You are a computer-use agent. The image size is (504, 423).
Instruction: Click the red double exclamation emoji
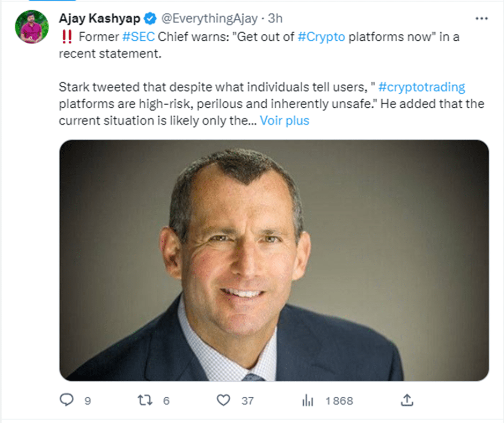(67, 38)
